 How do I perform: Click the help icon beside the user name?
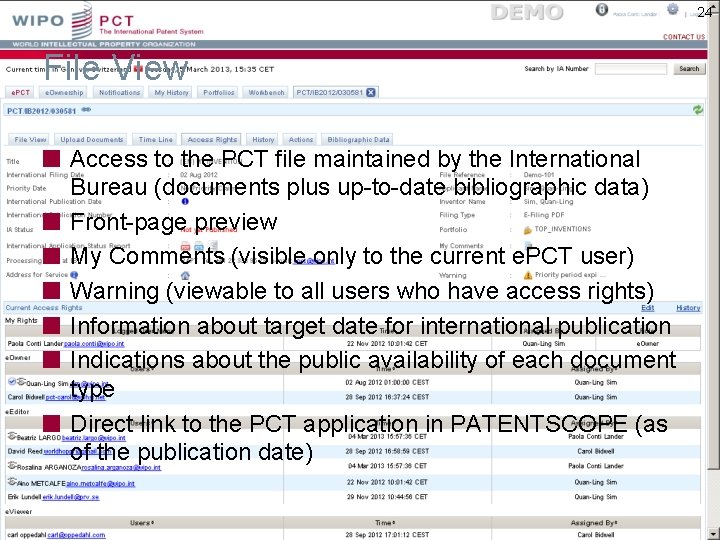(602, 10)
